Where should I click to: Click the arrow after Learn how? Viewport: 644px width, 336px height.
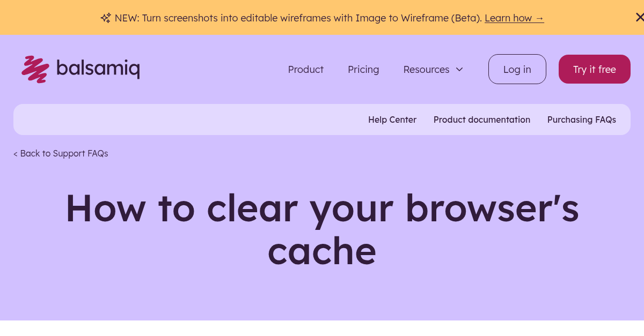[x=539, y=18]
